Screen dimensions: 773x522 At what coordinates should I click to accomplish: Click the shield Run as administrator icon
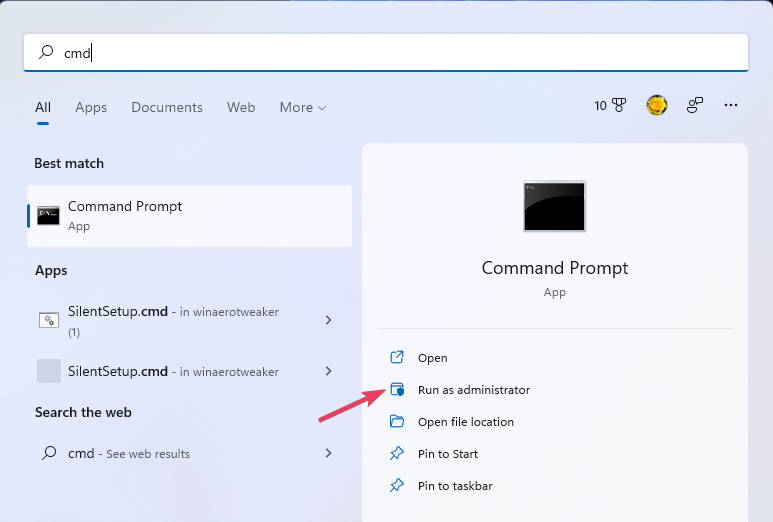tap(397, 389)
